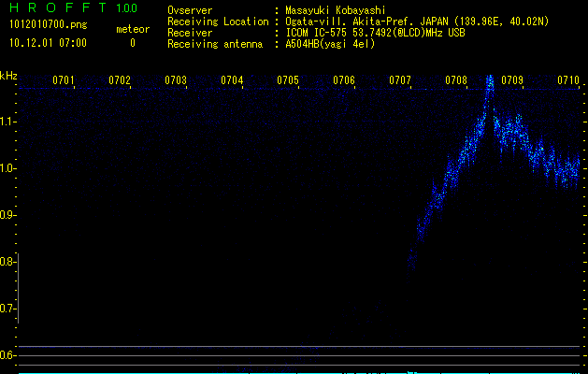Click the 0.7 kHz frequency label
The width and height of the screenshot is (588, 374).
[7, 309]
